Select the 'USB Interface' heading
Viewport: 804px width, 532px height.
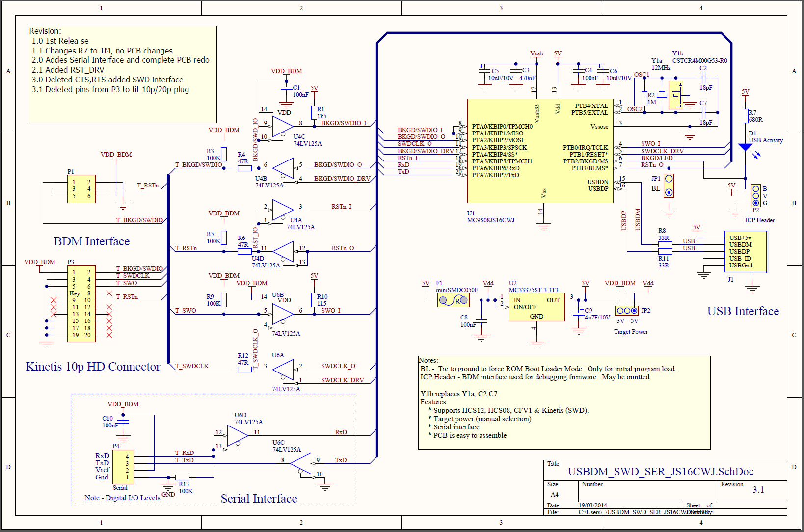pyautogui.click(x=743, y=311)
